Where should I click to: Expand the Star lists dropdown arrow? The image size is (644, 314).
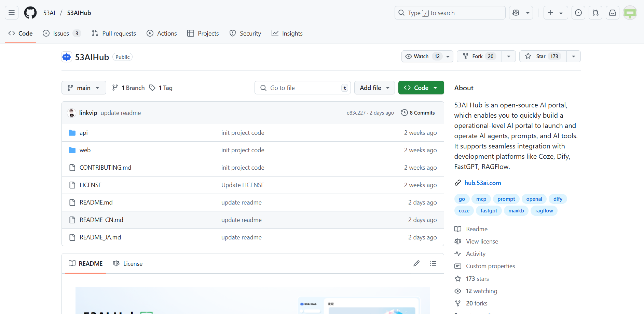tap(574, 56)
